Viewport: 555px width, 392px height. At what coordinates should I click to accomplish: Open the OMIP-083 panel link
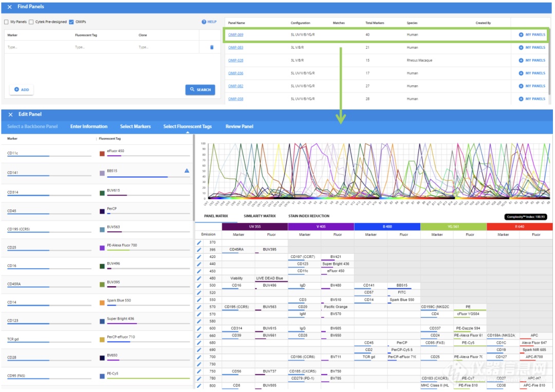(x=235, y=48)
